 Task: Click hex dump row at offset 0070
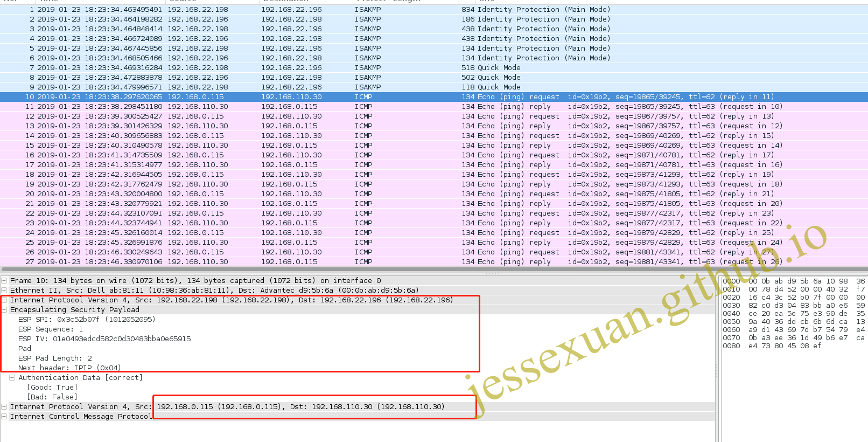pos(794,337)
